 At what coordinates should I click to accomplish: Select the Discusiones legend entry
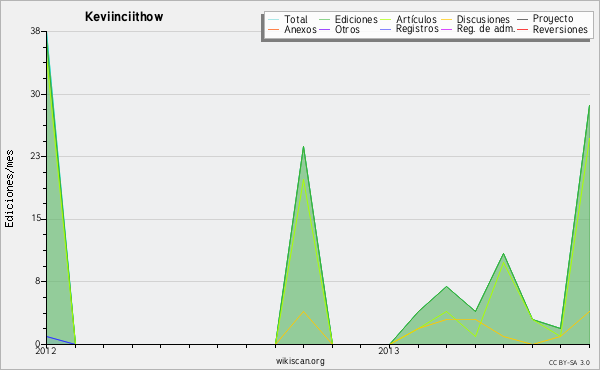pyautogui.click(x=483, y=19)
